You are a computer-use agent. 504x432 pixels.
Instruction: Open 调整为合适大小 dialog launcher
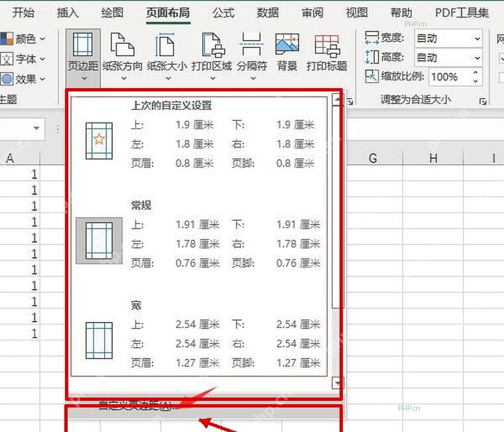click(x=483, y=101)
